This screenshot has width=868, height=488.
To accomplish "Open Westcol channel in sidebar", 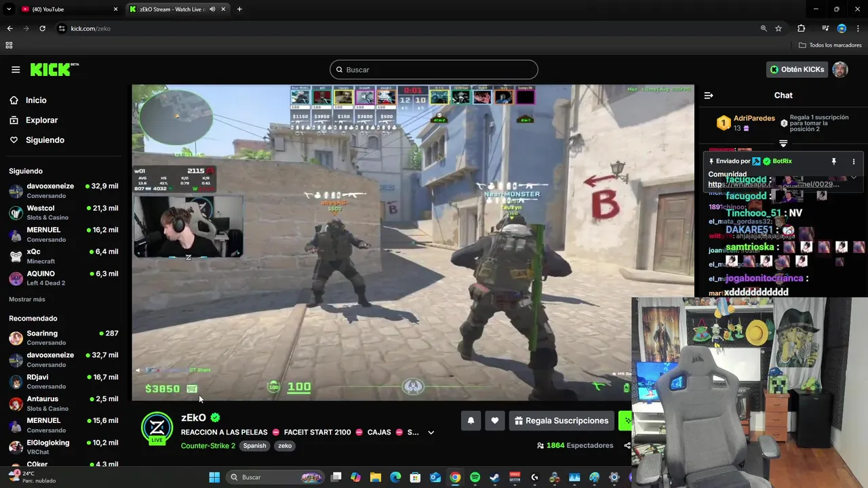I will coord(64,212).
